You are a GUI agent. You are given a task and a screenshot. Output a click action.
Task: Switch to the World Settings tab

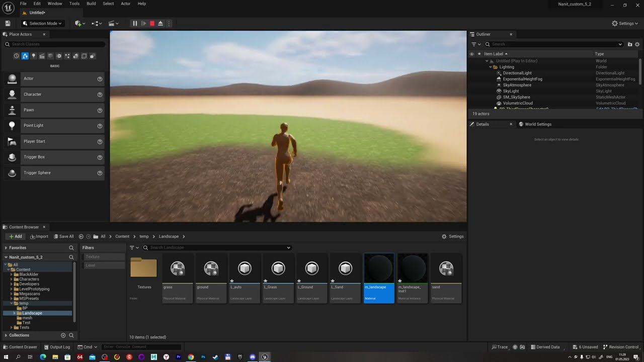[x=537, y=124]
